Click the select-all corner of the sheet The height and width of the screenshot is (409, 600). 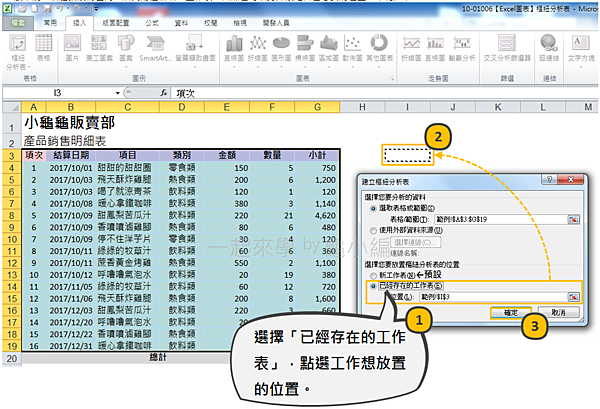(12, 107)
